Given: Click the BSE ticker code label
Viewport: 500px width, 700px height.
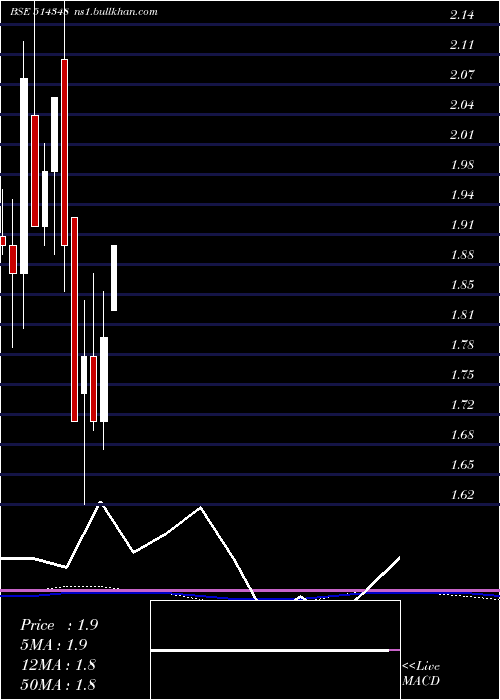Looking at the screenshot, I should click(x=39, y=12).
